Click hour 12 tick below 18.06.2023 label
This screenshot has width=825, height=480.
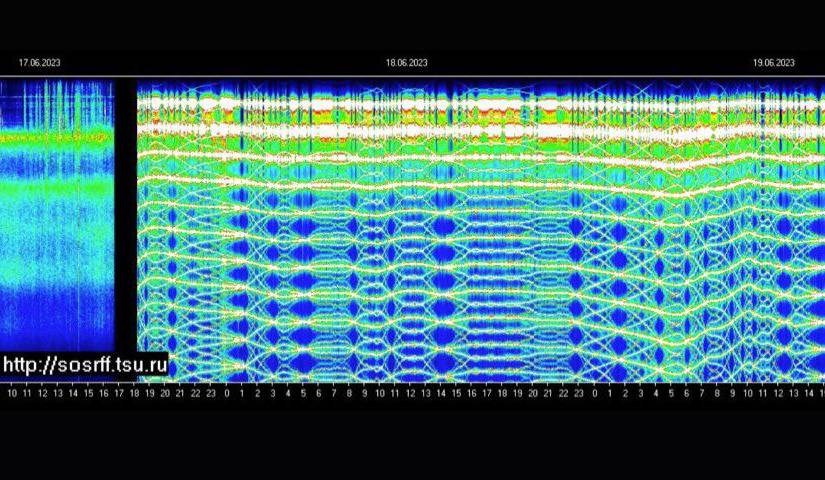tap(410, 395)
